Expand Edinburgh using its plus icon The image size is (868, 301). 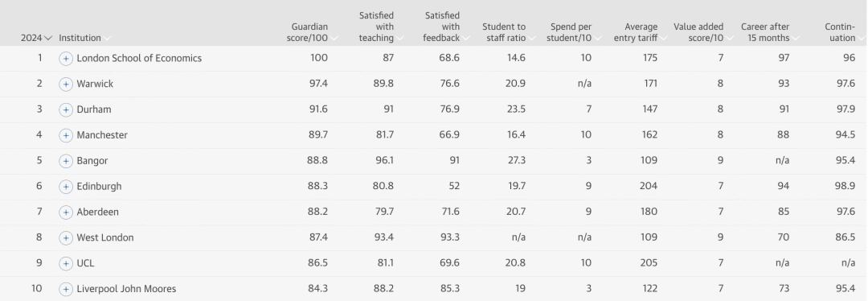(x=66, y=186)
